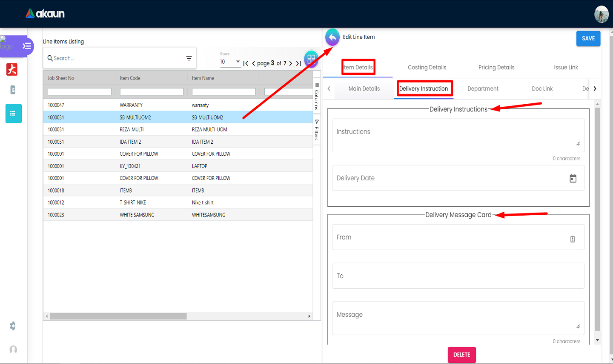613x364 pixels.
Task: Expand the Rows per page dropdown
Action: click(238, 62)
